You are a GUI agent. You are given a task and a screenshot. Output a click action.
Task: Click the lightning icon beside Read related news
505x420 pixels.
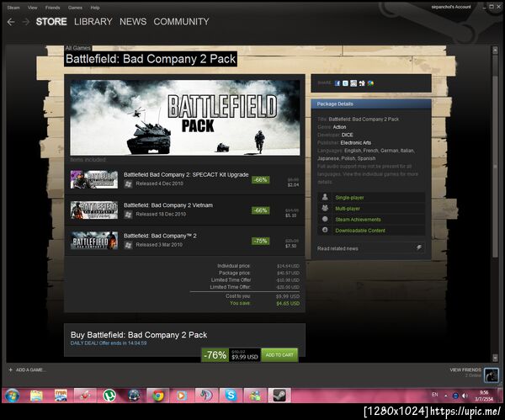click(418, 247)
